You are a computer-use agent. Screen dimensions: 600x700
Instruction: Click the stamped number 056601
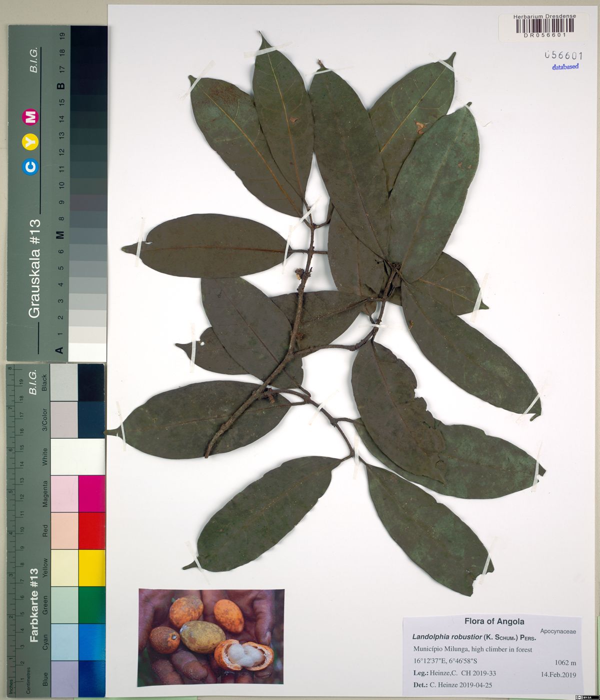(x=563, y=55)
